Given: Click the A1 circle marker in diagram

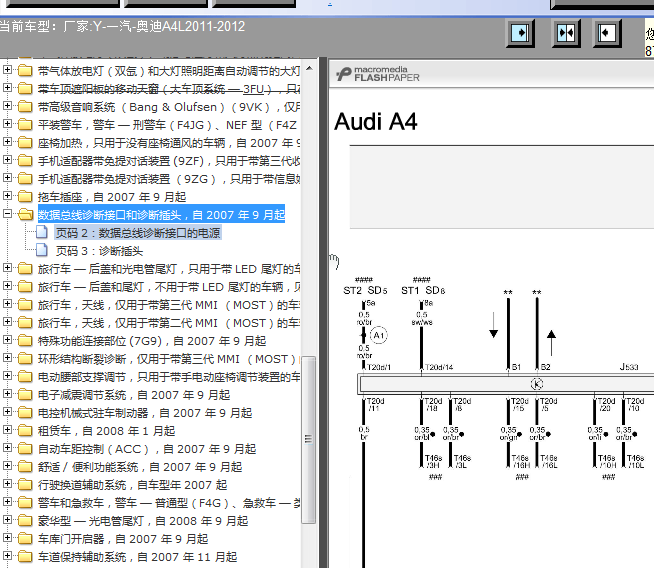Looking at the screenshot, I should click(x=379, y=335).
